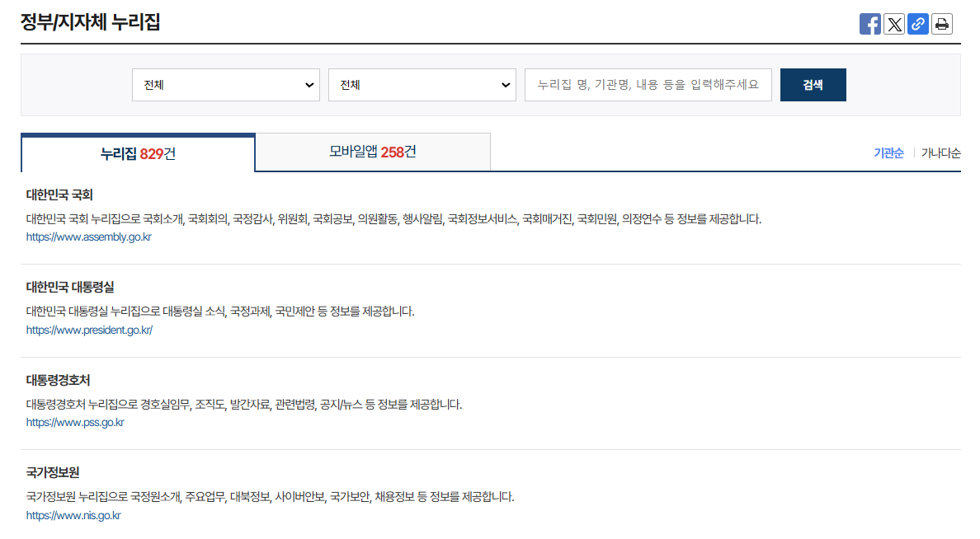Viewport: 980px width, 539px height.
Task: Open the second 전체 dropdown
Action: click(422, 85)
